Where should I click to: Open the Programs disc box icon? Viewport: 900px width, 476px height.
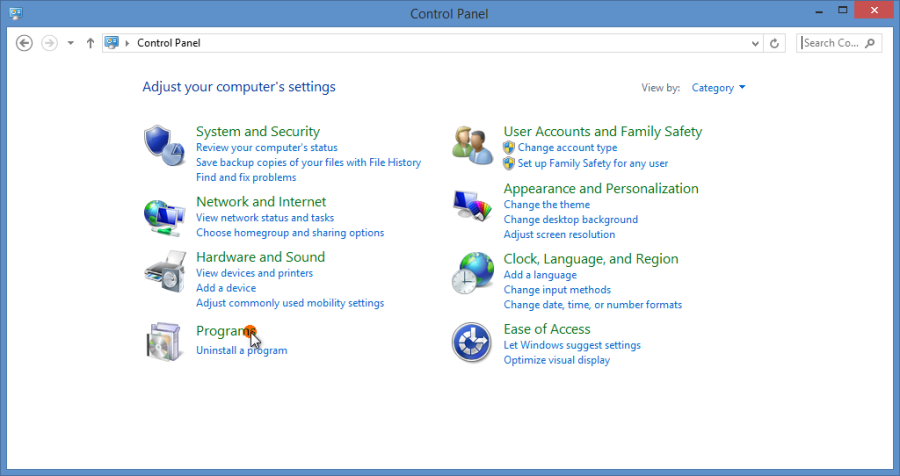[163, 342]
